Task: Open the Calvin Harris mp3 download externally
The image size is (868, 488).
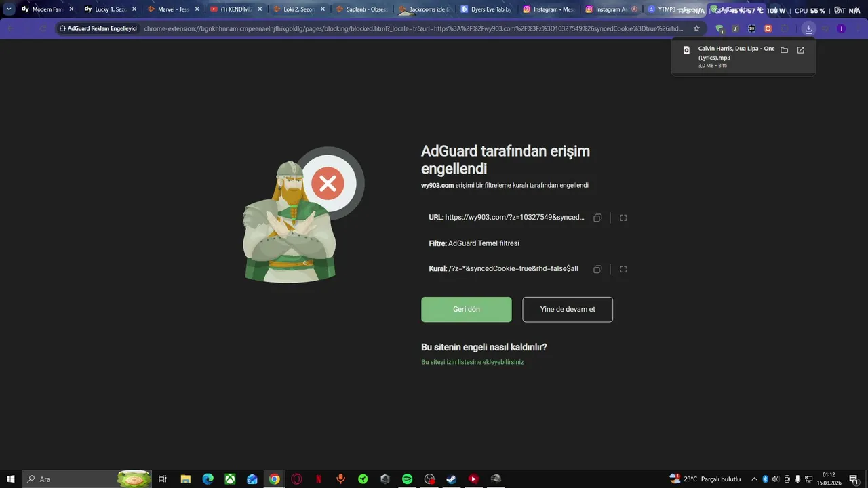Action: [801, 50]
